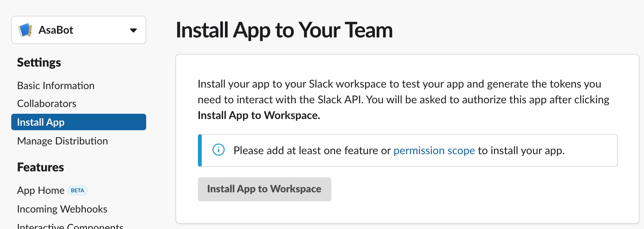Follow the permission scope link
644x229 pixels.
click(x=434, y=150)
